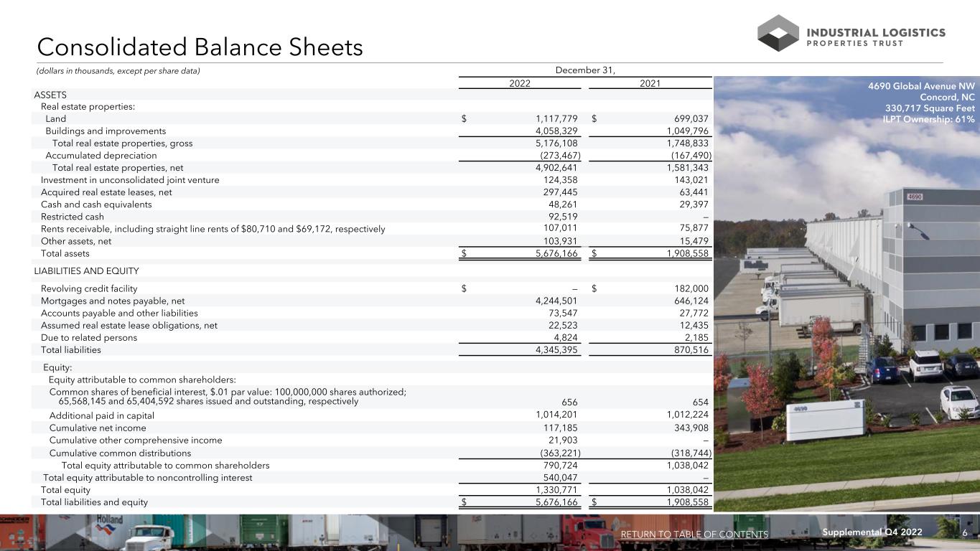Select the Accumulated depreciation row label
This screenshot has height=551, width=980.
[101, 155]
